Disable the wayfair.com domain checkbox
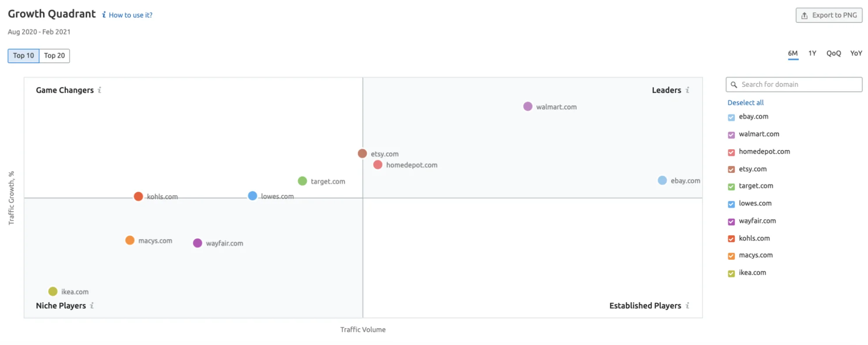 coord(731,222)
